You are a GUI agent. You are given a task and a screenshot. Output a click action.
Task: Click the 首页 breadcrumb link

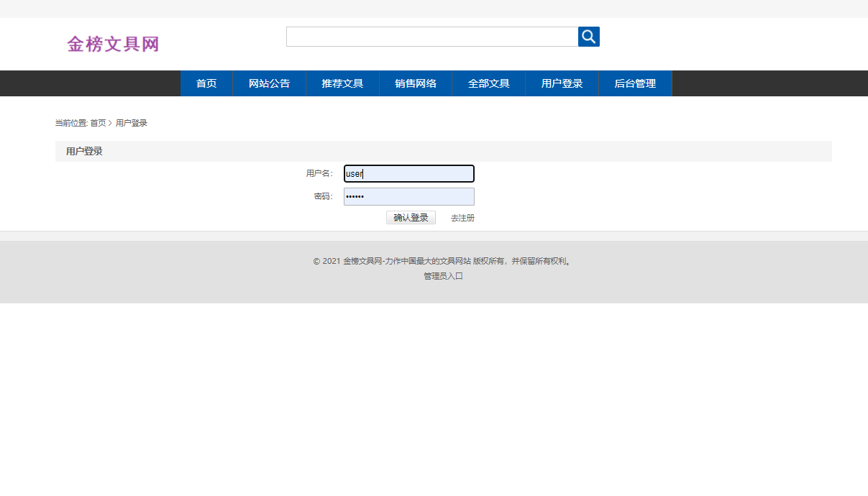97,122
